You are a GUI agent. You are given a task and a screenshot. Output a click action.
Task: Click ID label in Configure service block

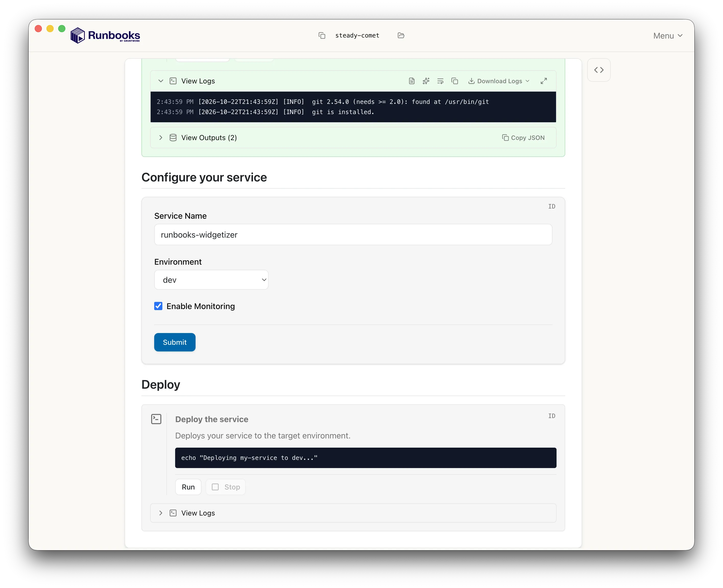click(551, 206)
